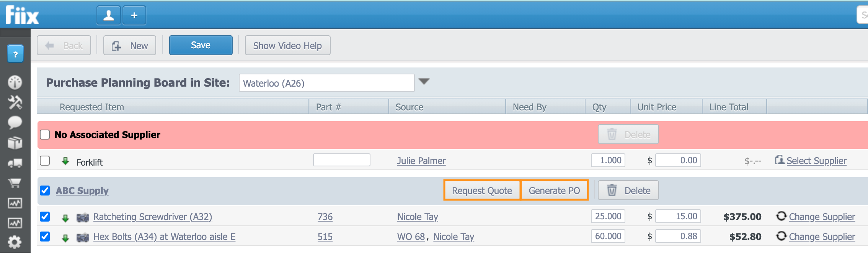This screenshot has width=868, height=253.
Task: Open chart monitor icon just below cart icon
Action: (x=15, y=203)
